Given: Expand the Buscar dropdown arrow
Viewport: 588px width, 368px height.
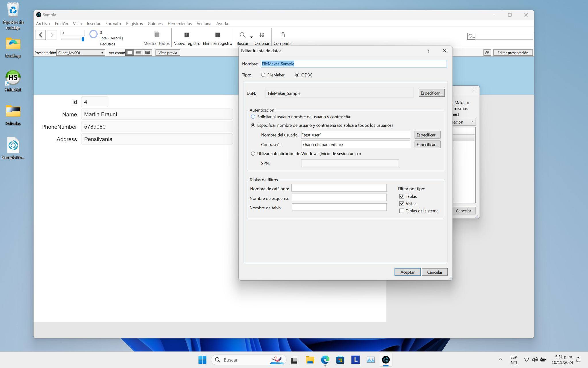Looking at the screenshot, I should click(251, 37).
